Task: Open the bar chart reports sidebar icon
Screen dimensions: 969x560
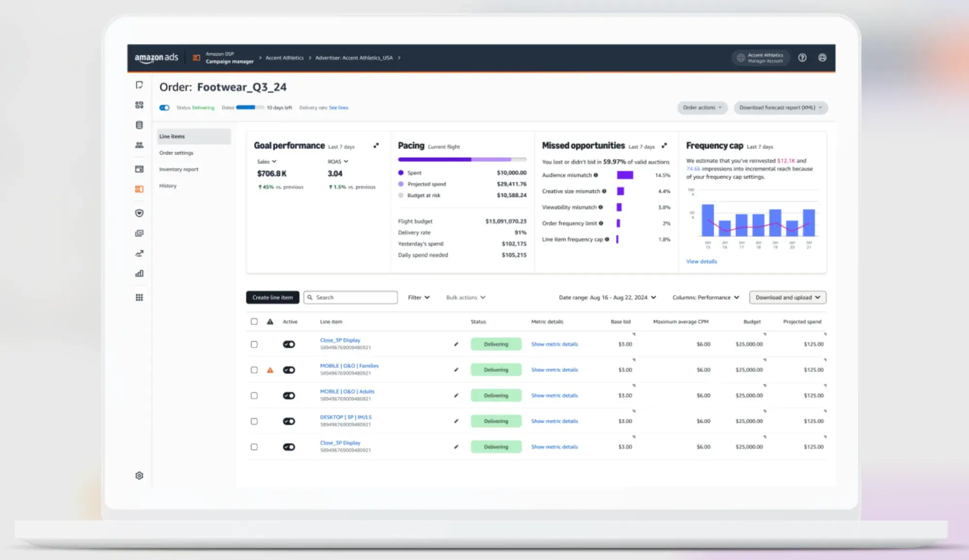Action: 139,274
